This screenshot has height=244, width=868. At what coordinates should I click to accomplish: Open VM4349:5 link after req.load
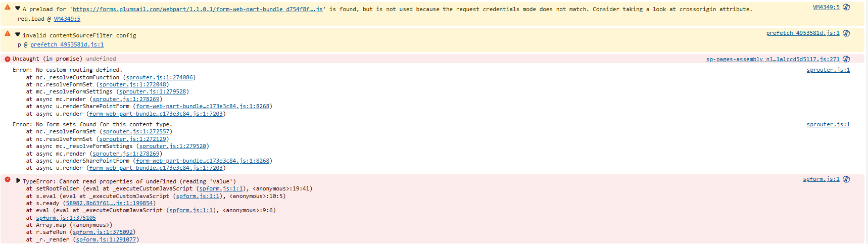67,19
